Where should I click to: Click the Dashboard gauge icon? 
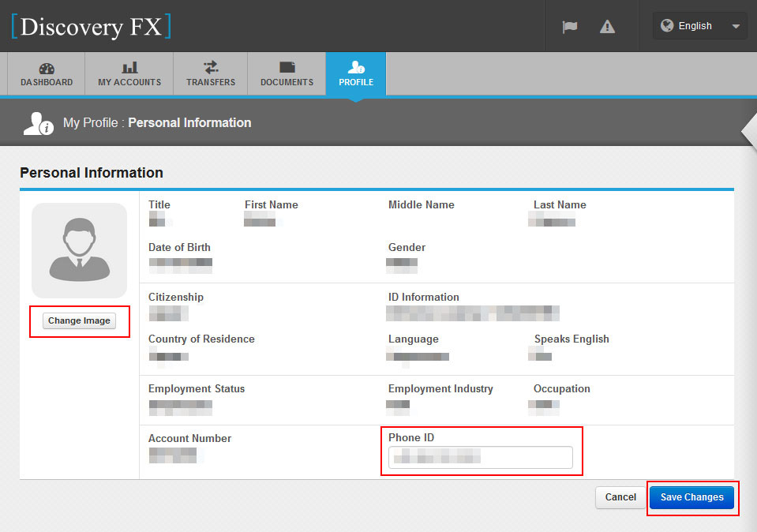point(47,68)
